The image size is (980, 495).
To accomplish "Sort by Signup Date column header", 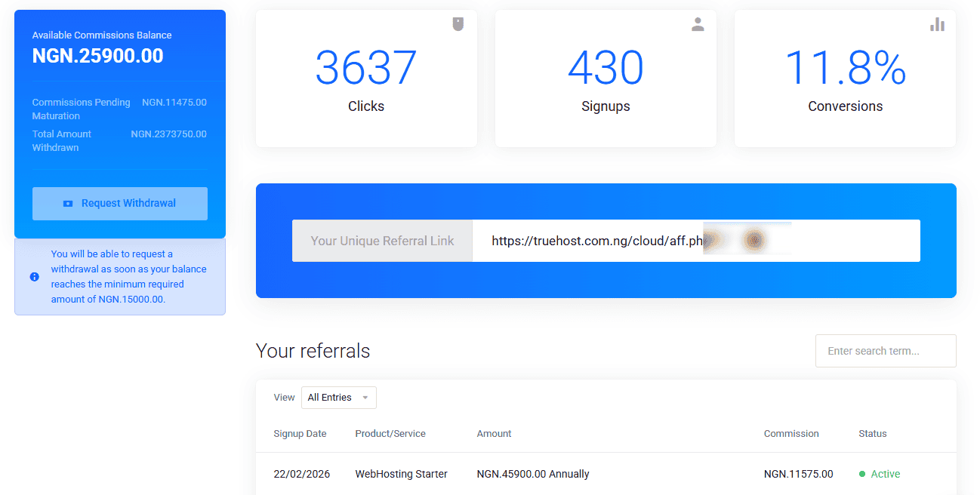I will pos(300,434).
